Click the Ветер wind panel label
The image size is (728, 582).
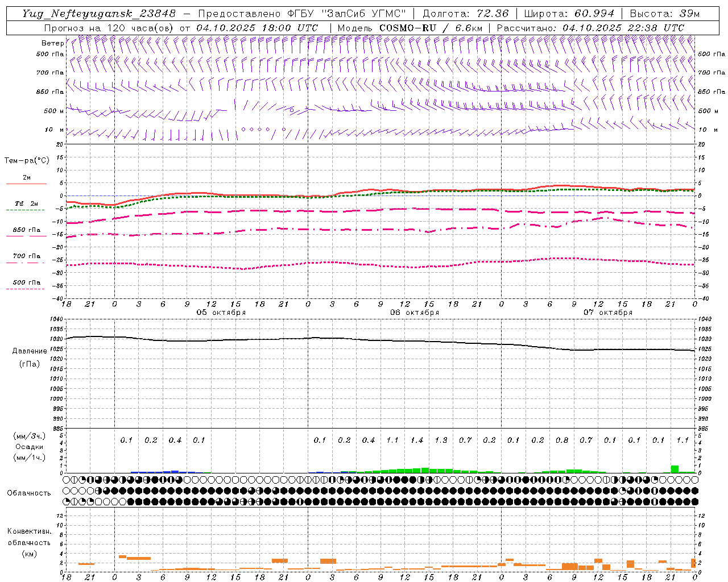pos(52,43)
